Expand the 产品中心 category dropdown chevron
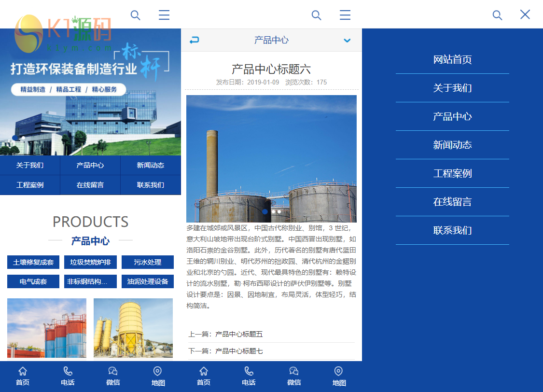Screen dimensions: 543x392 coord(347,41)
